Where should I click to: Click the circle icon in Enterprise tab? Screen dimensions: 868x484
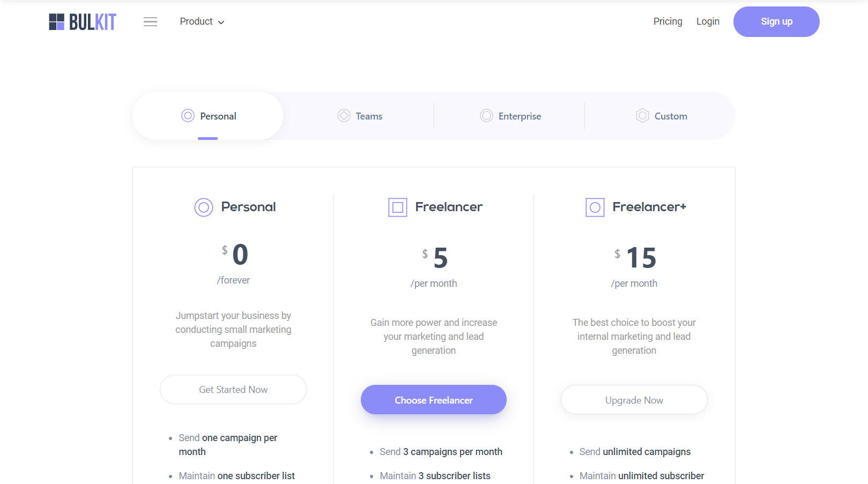(x=486, y=116)
